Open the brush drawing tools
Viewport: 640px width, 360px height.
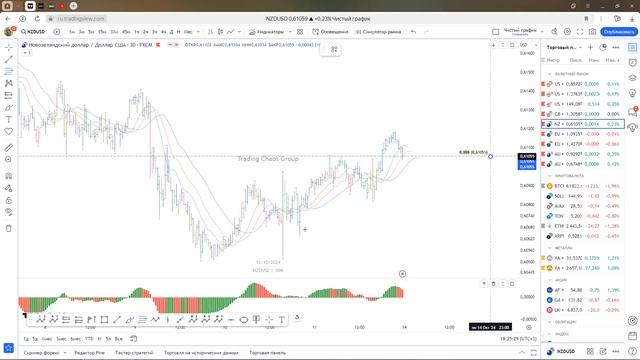tap(9, 108)
